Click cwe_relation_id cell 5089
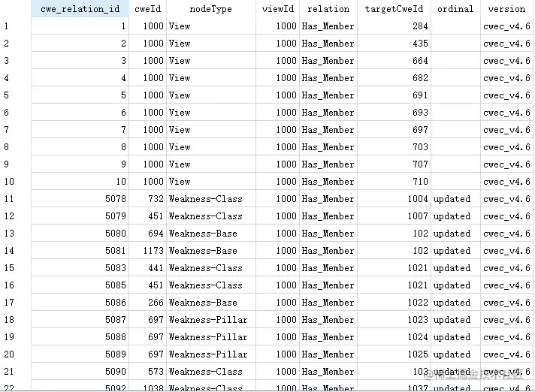Viewport: 535px width, 392px height. pyautogui.click(x=80, y=354)
